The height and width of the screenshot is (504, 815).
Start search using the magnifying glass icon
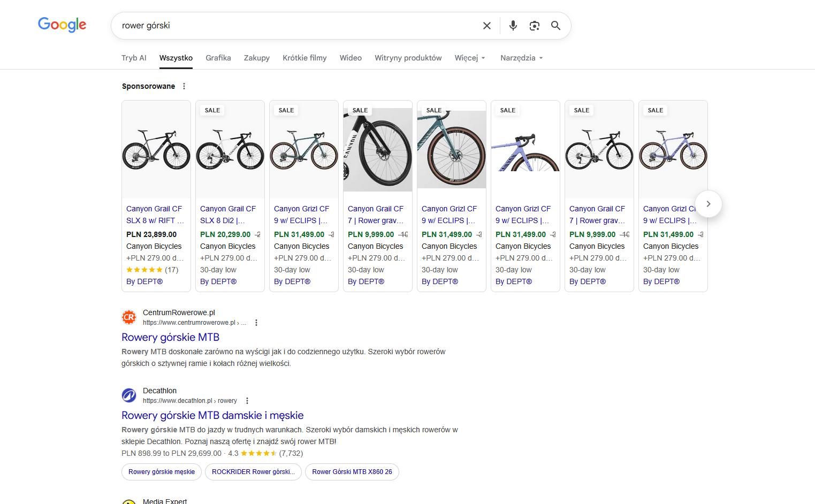coord(555,25)
